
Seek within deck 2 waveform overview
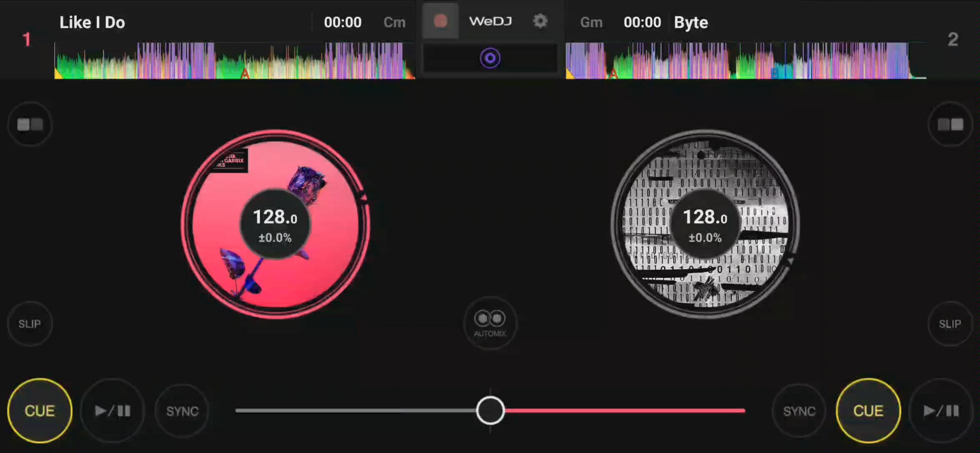746,60
